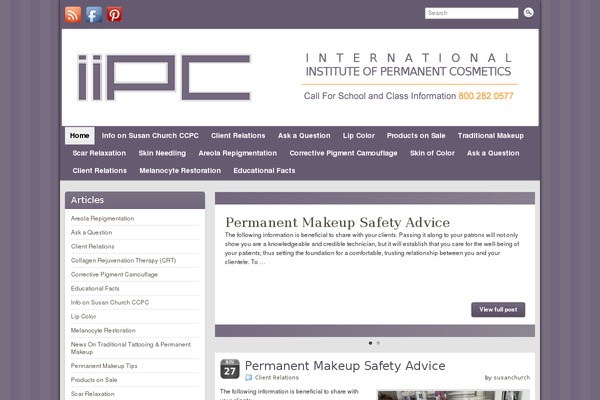Open Corrective Pigment Camouflage in Articles sidebar
The width and height of the screenshot is (600, 400).
[x=114, y=274]
